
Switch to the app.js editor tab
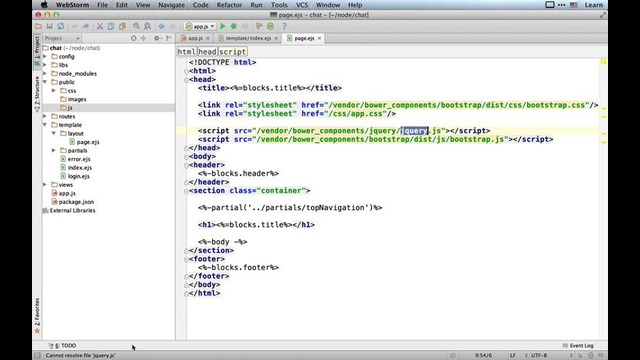(195, 38)
